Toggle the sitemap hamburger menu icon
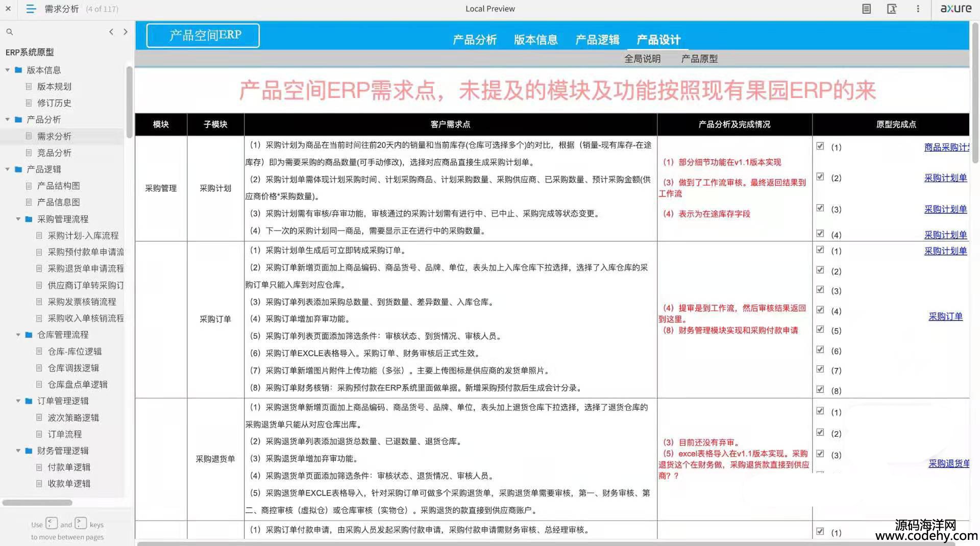 (31, 9)
